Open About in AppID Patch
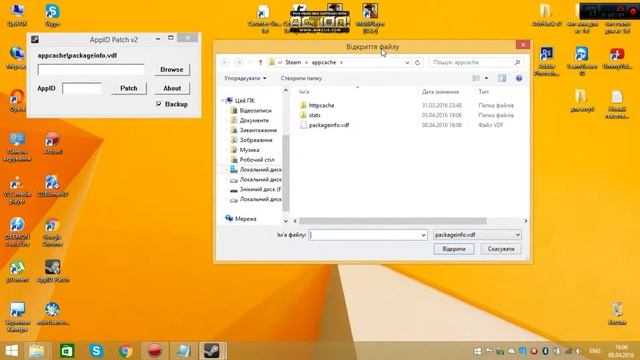The height and width of the screenshot is (360, 640). (172, 88)
